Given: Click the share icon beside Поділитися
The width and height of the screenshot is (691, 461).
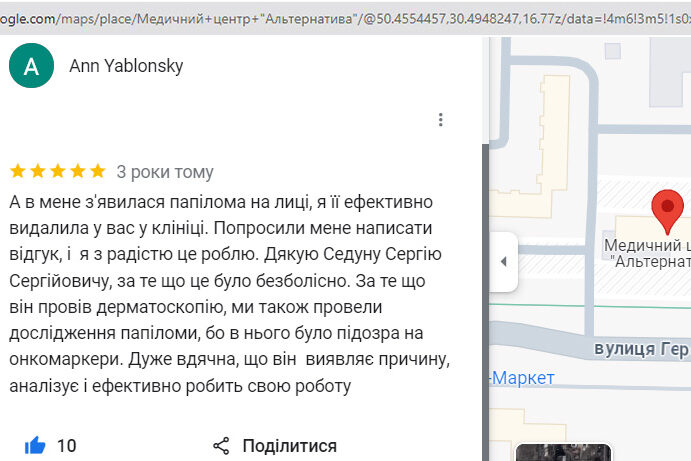Looking at the screenshot, I should [x=222, y=446].
